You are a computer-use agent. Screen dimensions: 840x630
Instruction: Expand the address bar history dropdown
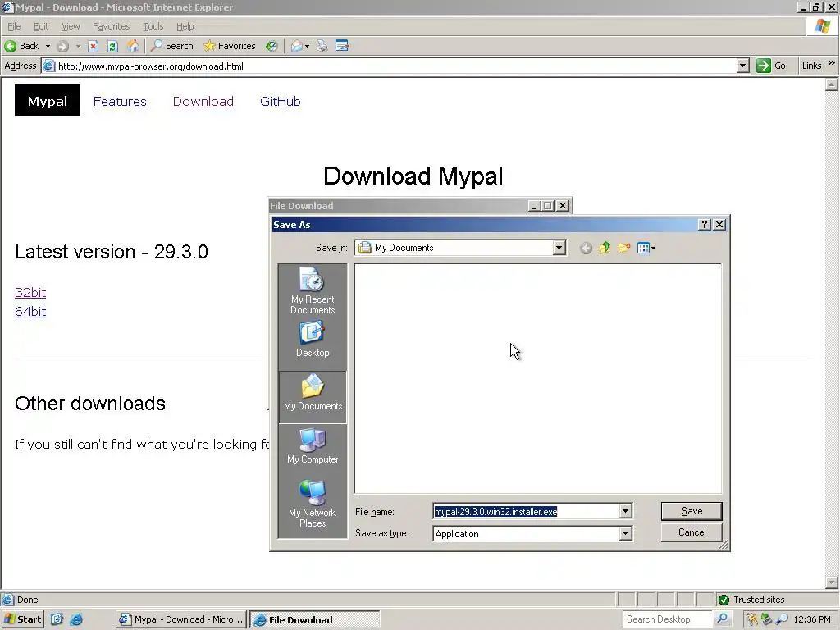[742, 66]
